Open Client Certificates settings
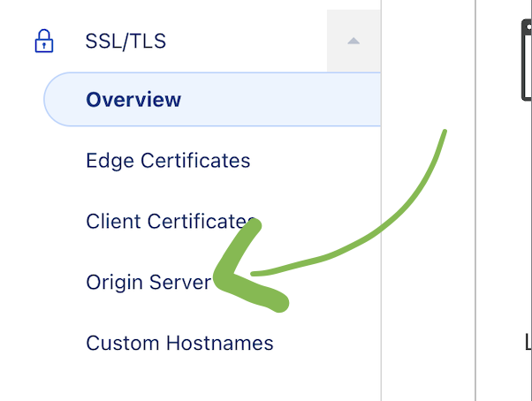The image size is (532, 401). point(168,221)
